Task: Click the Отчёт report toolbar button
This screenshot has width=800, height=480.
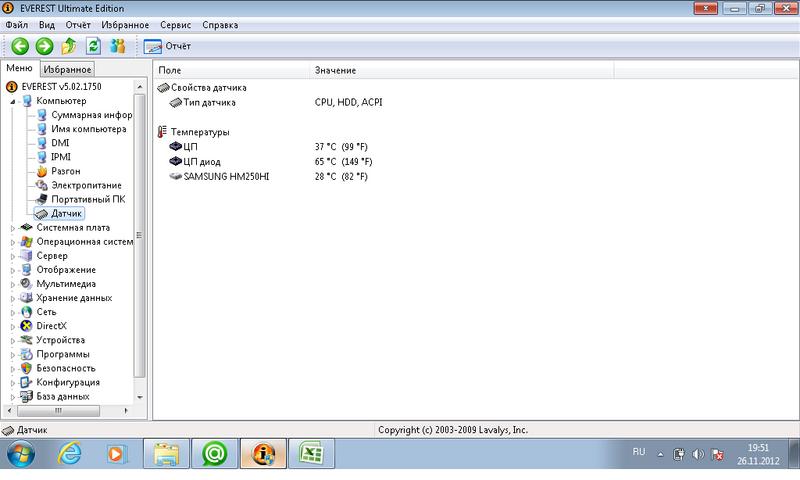Action: click(x=167, y=46)
